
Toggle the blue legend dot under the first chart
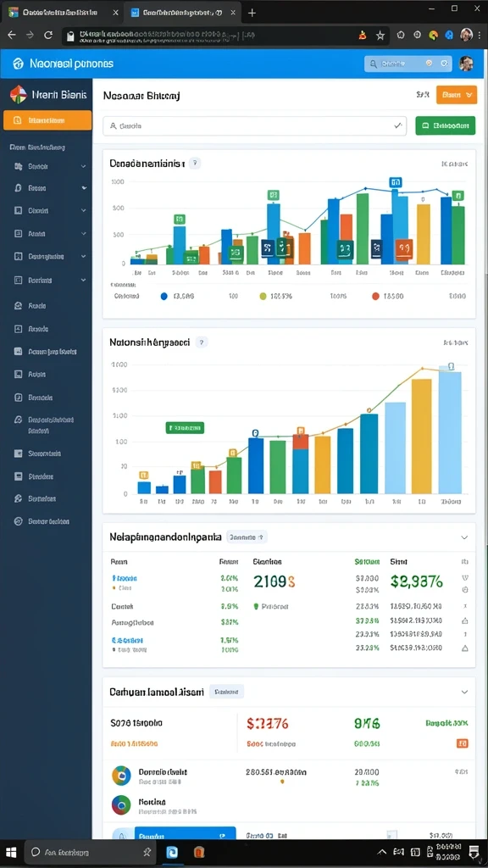164,296
